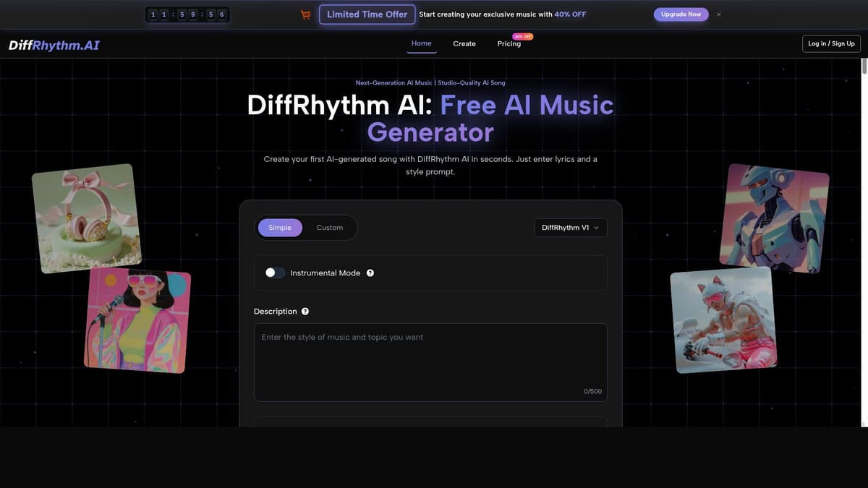Click the singer with microphone thumbnail
Viewport: 868px width, 488px height.
(x=137, y=320)
